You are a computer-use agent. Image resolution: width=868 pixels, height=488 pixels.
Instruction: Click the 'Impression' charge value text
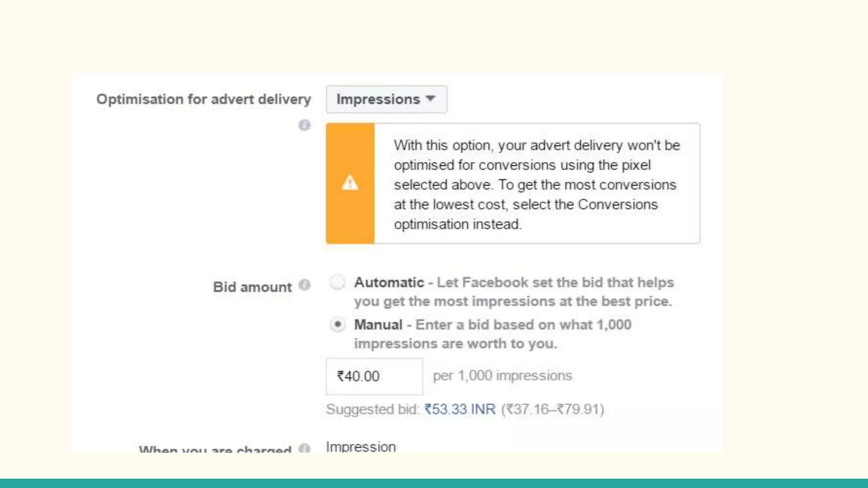coord(361,447)
